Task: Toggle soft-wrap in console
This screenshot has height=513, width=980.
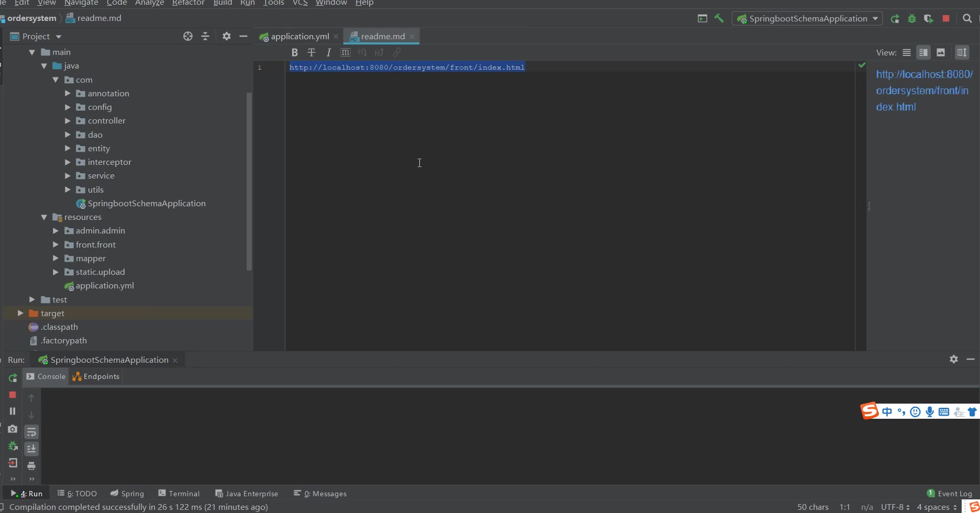Action: (31, 432)
